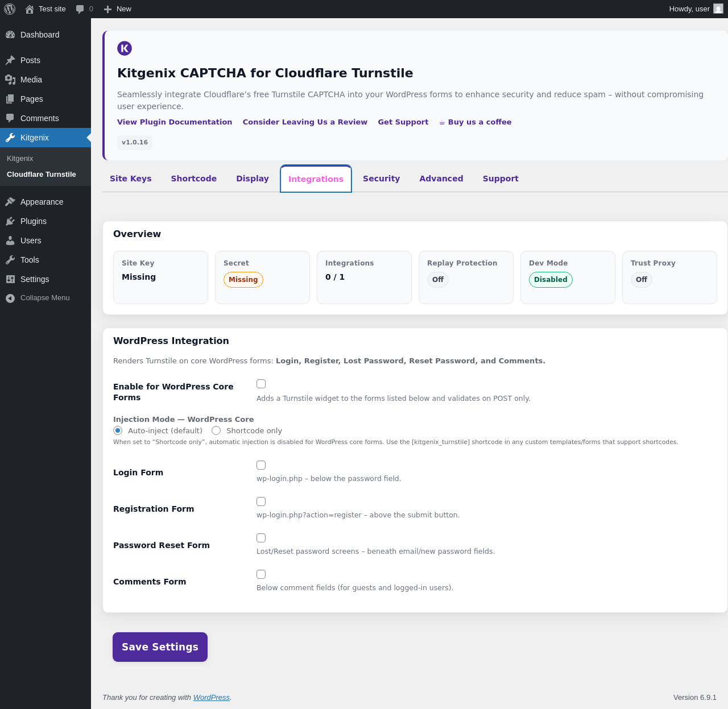The height and width of the screenshot is (709, 728).
Task: Click the Collapse Menu arrow icon
Action: point(10,298)
